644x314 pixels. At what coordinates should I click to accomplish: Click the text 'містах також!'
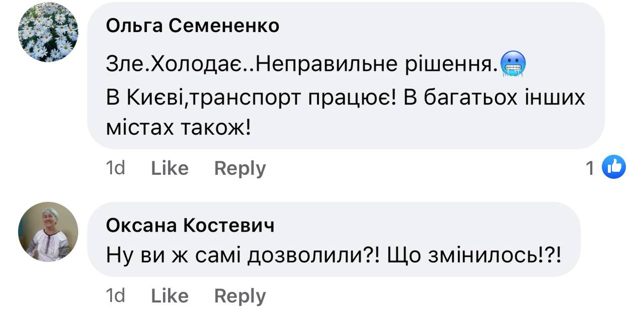coord(178,129)
